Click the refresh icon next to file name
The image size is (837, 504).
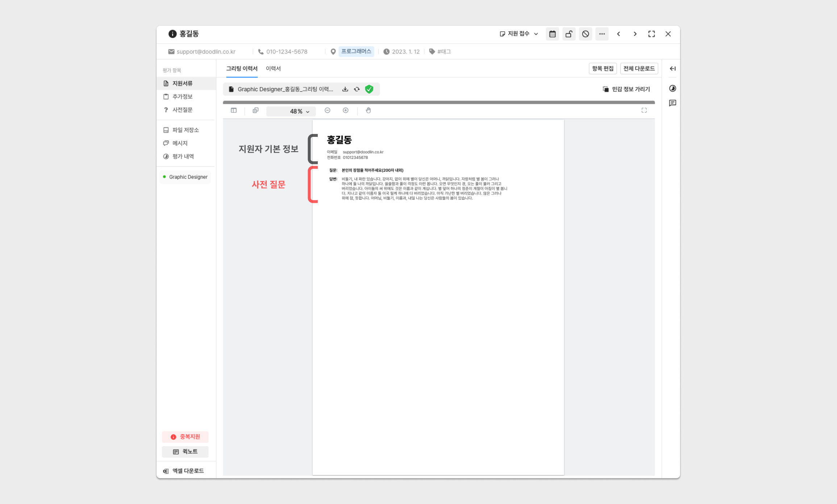[357, 89]
